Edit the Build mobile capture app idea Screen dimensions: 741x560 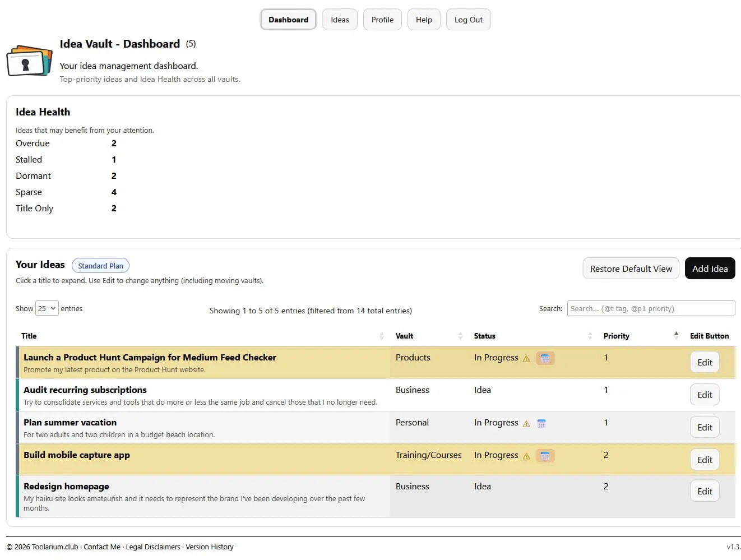(x=705, y=460)
